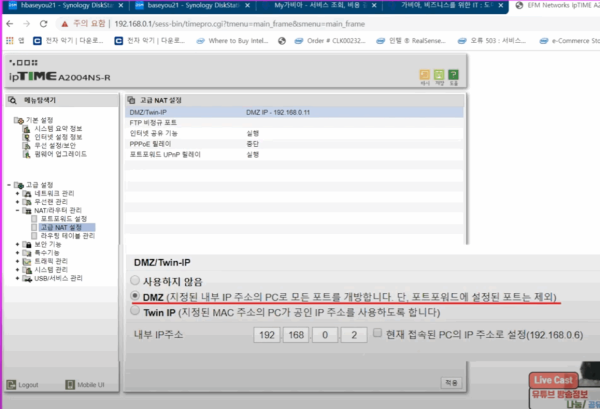Expand the 트래픽 관리 tree node
Screen dimensions: 600x409
(x=17, y=261)
